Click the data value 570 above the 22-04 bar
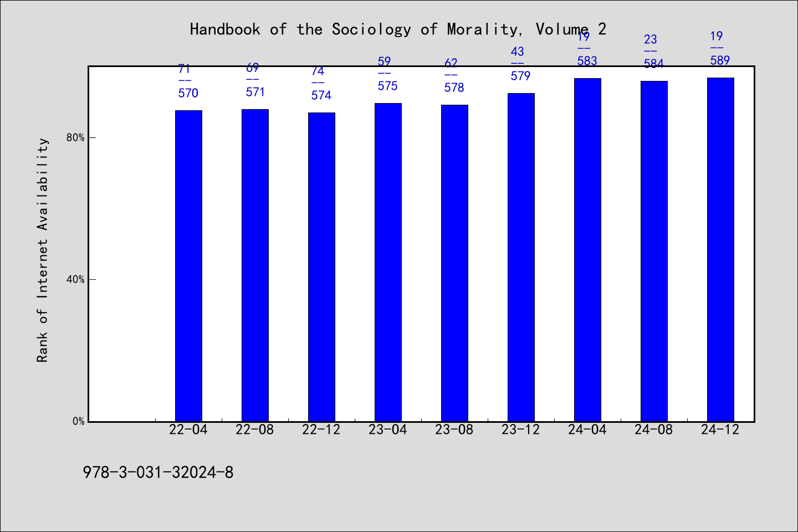Screen dimensions: 798x532 point(188,93)
